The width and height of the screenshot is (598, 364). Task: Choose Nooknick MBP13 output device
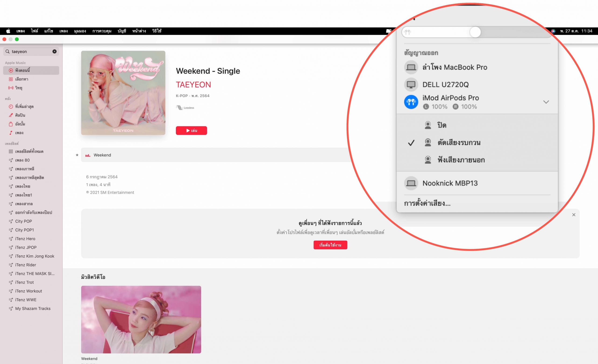(450, 183)
